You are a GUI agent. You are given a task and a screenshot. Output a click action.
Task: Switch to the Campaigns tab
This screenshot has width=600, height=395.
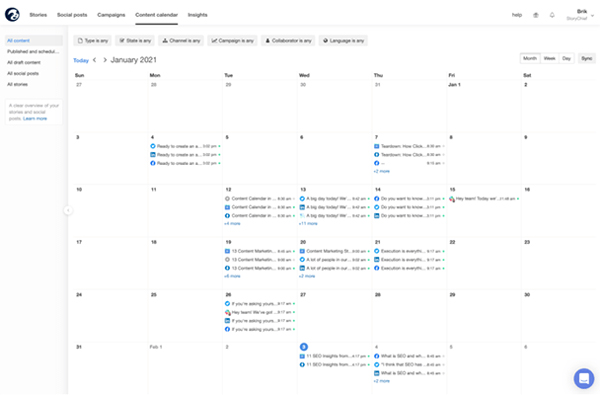[x=111, y=15]
